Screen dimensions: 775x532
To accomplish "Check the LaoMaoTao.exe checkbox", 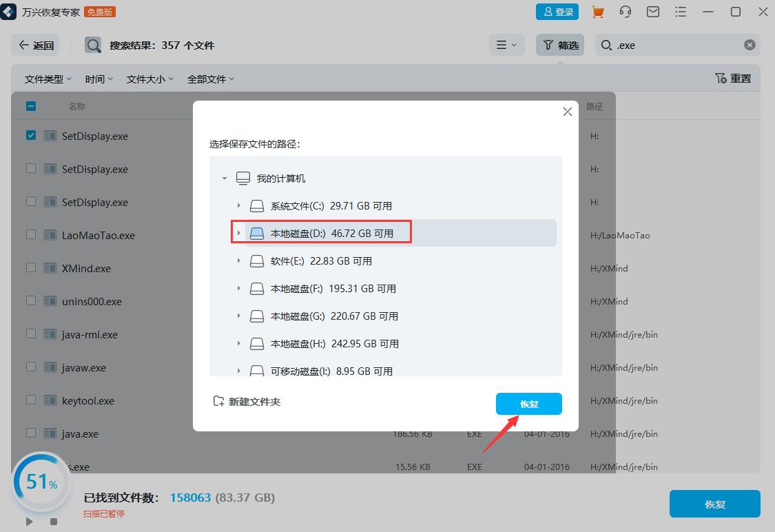I will click(31, 235).
